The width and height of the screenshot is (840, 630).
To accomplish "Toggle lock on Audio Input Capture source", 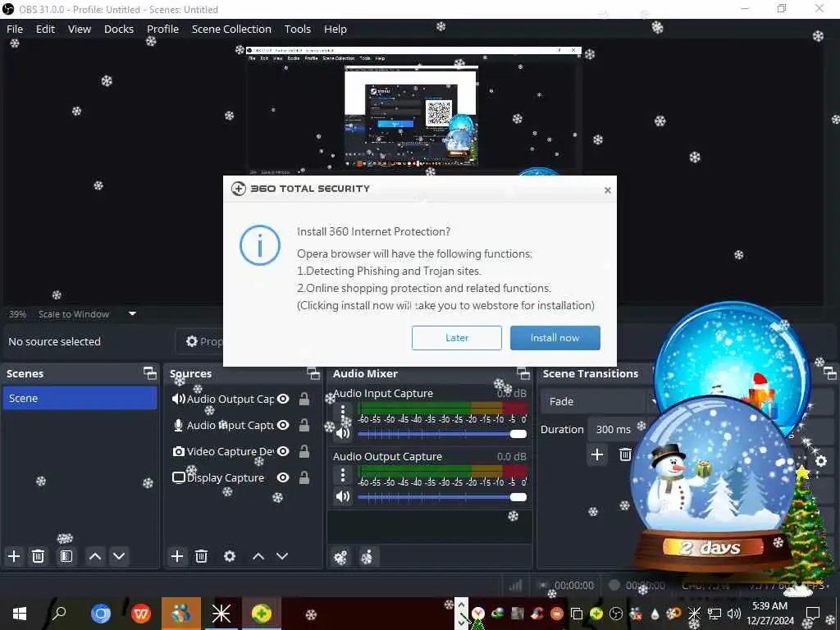I will [304, 425].
